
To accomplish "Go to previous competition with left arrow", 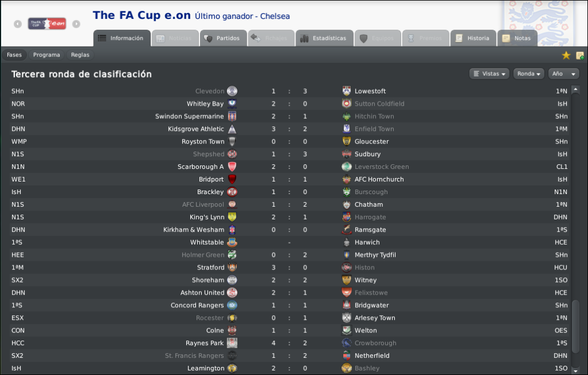I will pyautogui.click(x=18, y=24).
